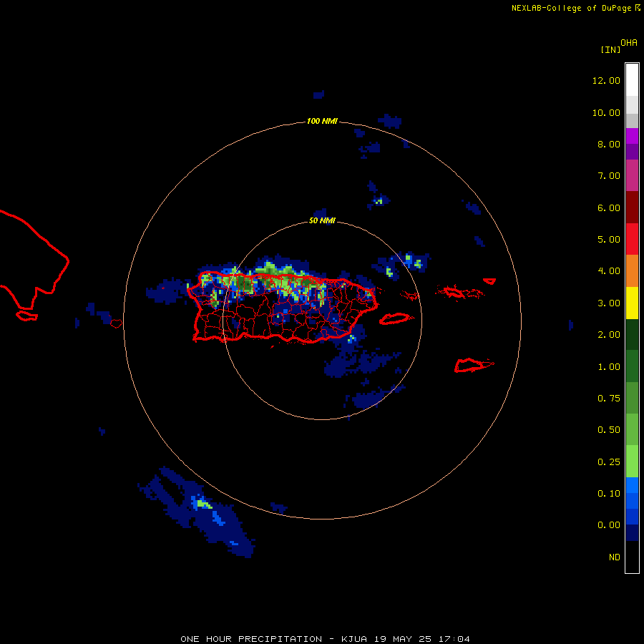Screen dimensions: 644x644
Task: Click the 0.10 legend value
Action: pyautogui.click(x=609, y=494)
